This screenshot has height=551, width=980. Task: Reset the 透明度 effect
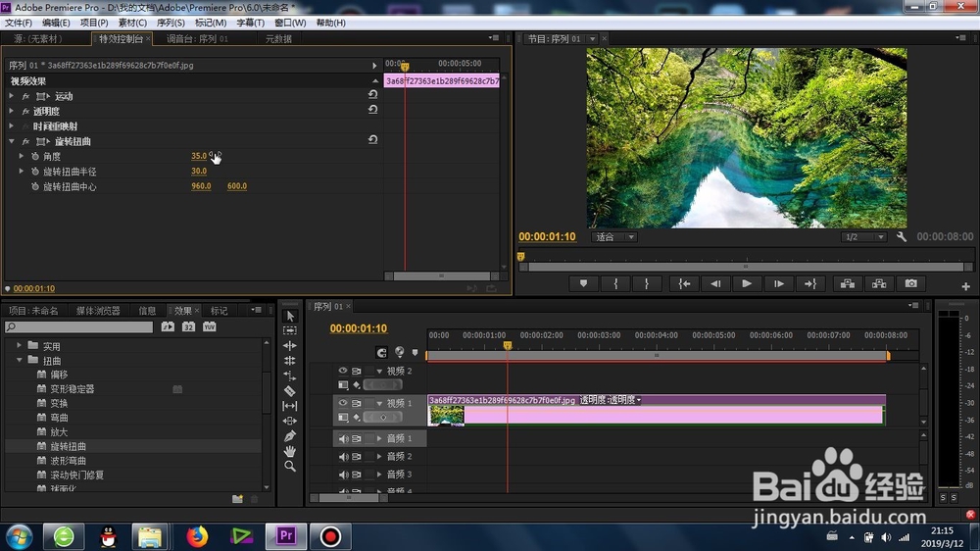click(x=372, y=110)
